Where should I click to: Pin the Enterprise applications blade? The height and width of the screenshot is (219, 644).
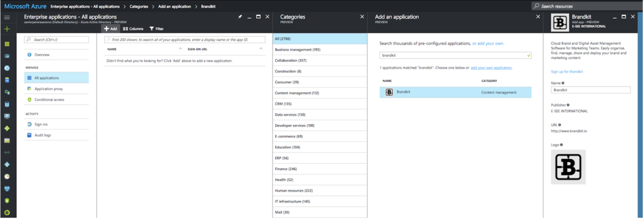point(240,17)
